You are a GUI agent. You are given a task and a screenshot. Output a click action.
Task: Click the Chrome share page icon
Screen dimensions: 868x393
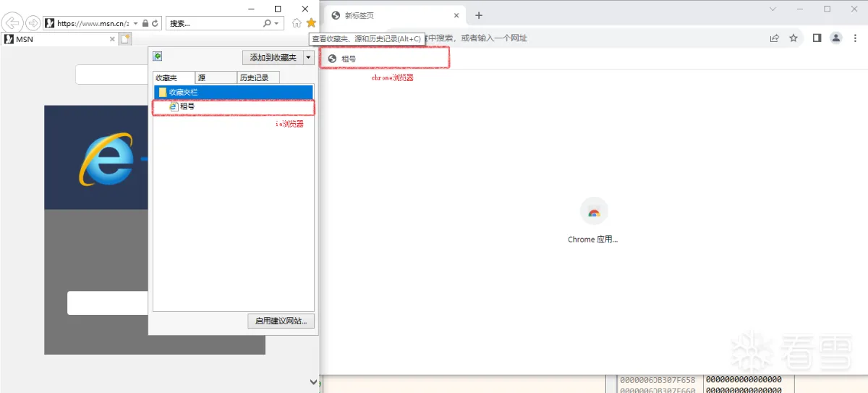point(775,38)
